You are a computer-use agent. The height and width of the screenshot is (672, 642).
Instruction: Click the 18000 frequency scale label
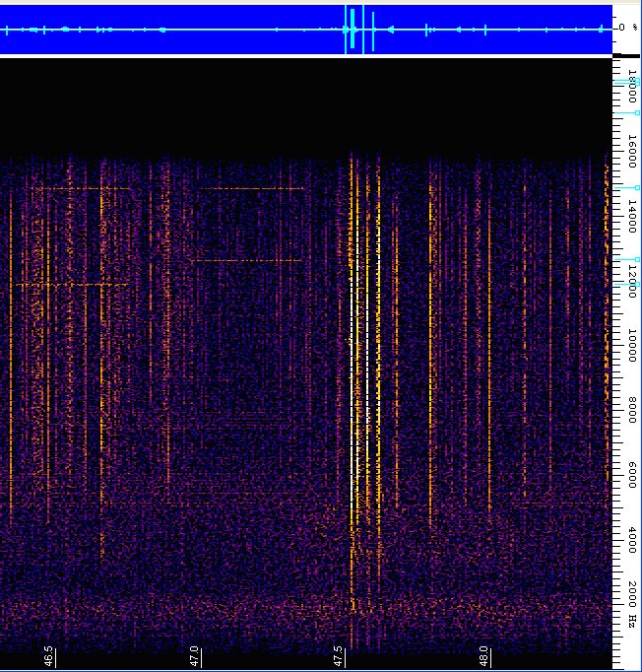click(632, 87)
